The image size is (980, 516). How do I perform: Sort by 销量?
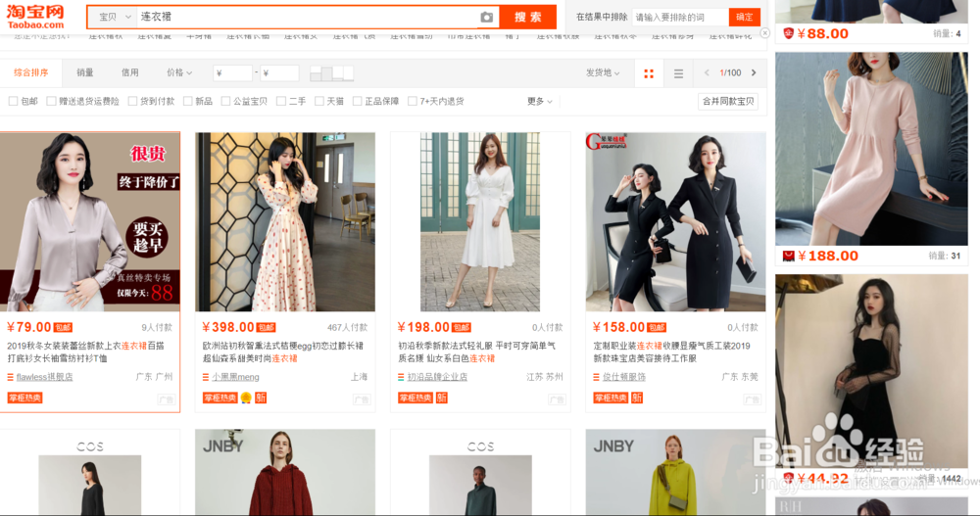point(85,73)
